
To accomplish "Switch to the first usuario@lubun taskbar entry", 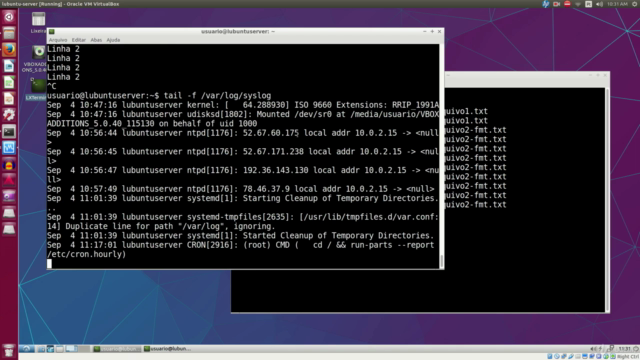I will 117,349.
